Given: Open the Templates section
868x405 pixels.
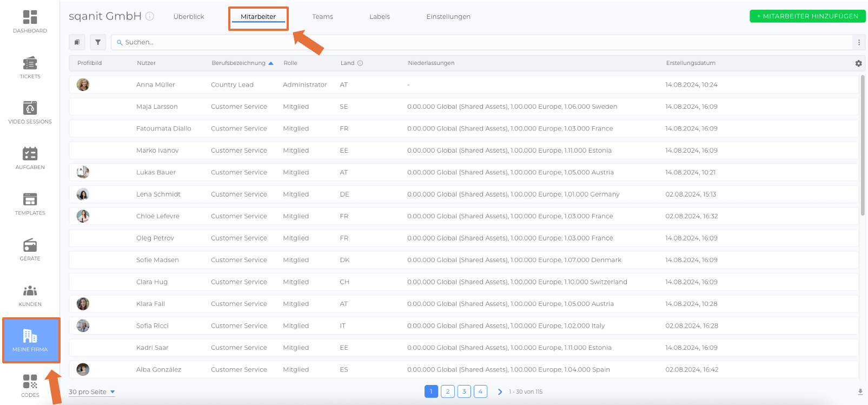Looking at the screenshot, I should click(x=30, y=204).
